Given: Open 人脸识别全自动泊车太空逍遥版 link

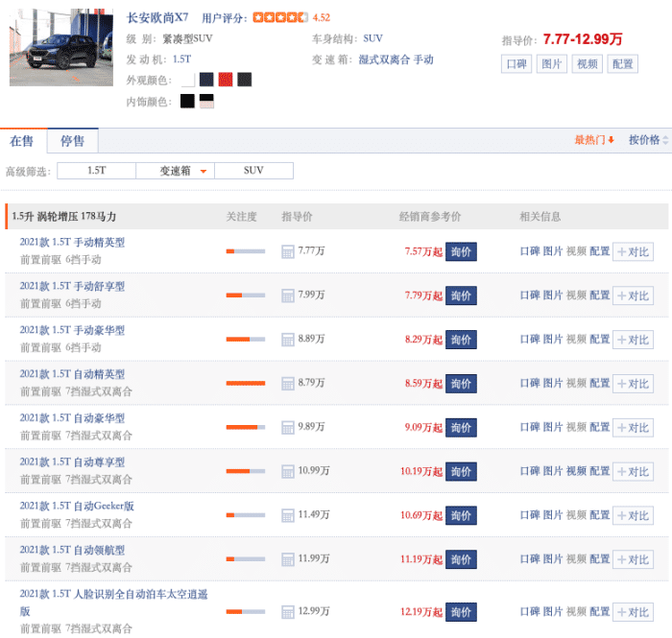Looking at the screenshot, I should [113, 603].
